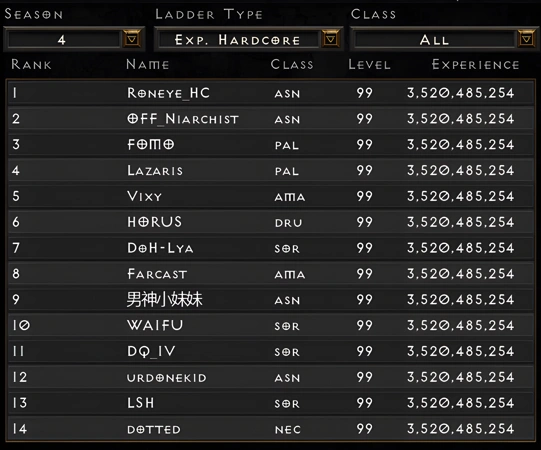Choose the urdonekid assassin row

point(271,377)
